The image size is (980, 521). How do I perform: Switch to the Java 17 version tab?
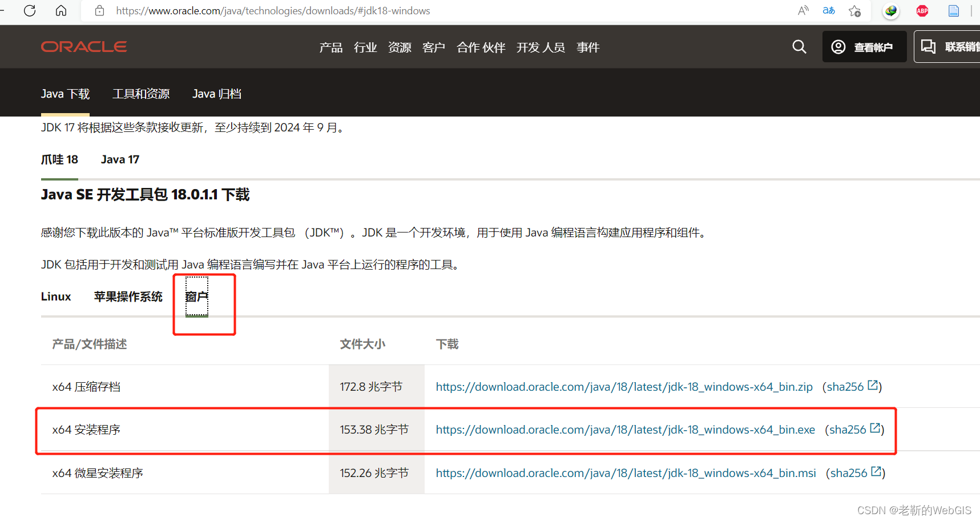pos(120,159)
